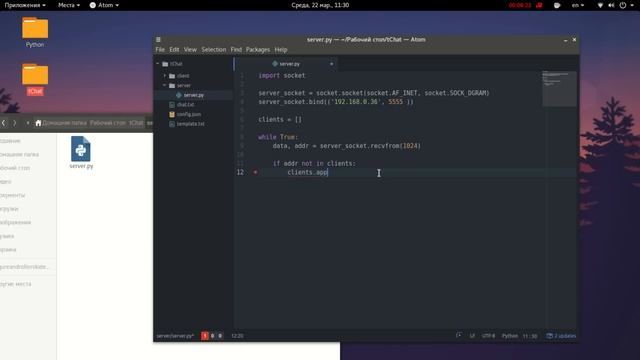Open the Atom File menu
This screenshot has height=360, width=640.
[160, 49]
